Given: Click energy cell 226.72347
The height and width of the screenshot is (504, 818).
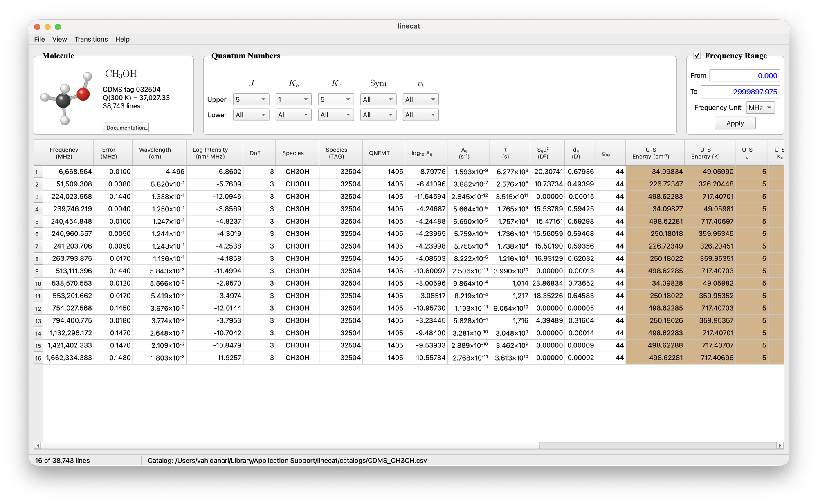Looking at the screenshot, I should 655,184.
